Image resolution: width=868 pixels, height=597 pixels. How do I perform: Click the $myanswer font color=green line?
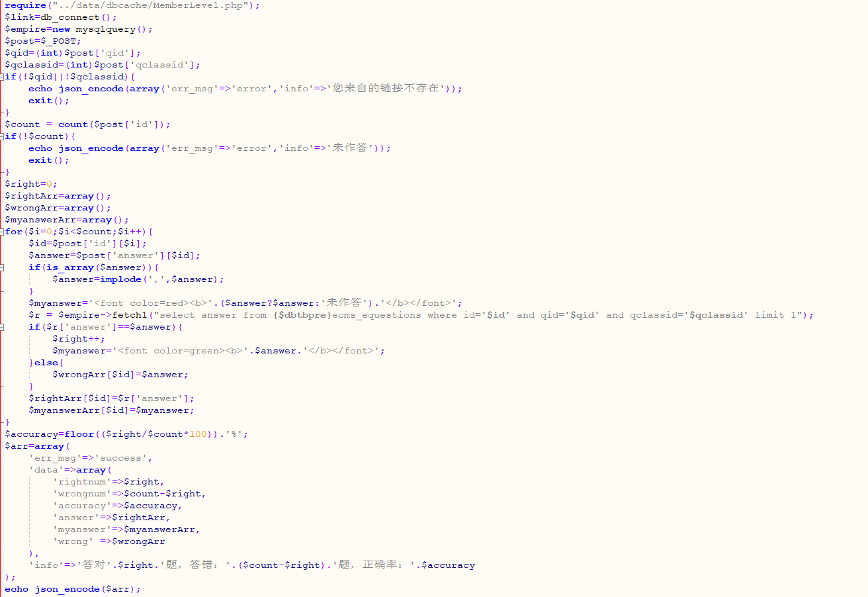pyautogui.click(x=218, y=351)
